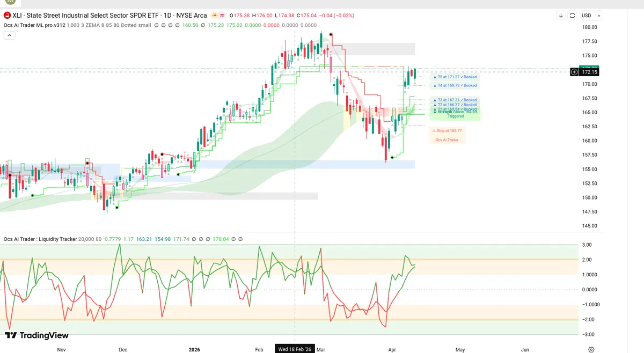644x353 pixels.
Task: Click the TradingView logo
Action: (36, 335)
